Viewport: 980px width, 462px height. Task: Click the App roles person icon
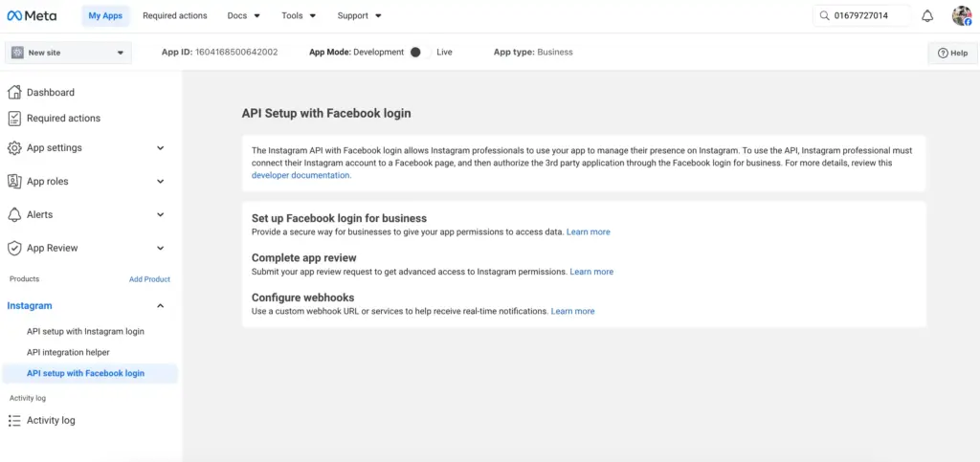(x=14, y=181)
